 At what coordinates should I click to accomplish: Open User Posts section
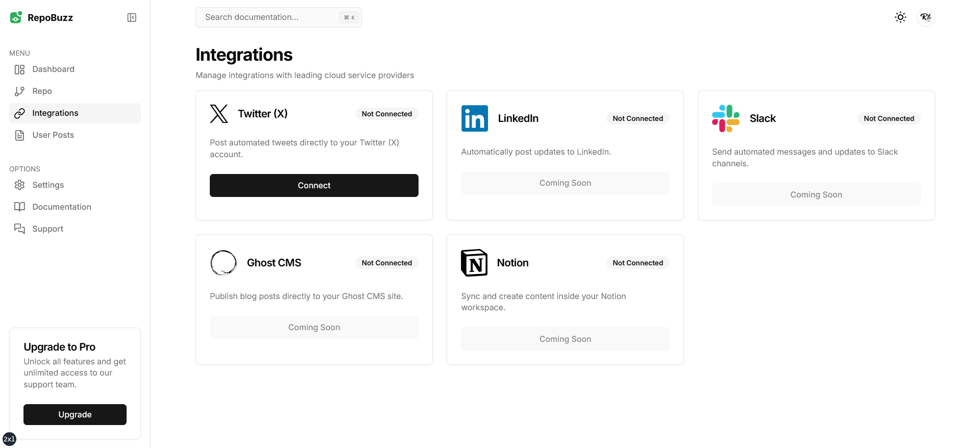click(75, 135)
